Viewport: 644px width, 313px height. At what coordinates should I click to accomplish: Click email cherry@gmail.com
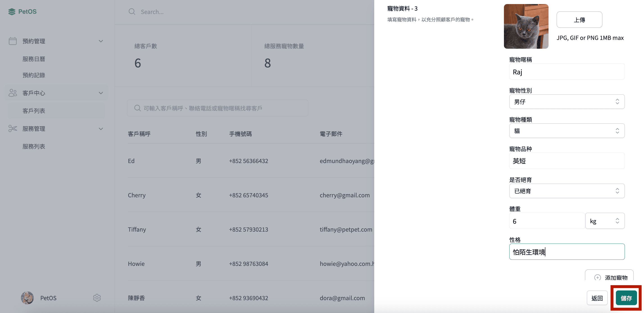(345, 195)
